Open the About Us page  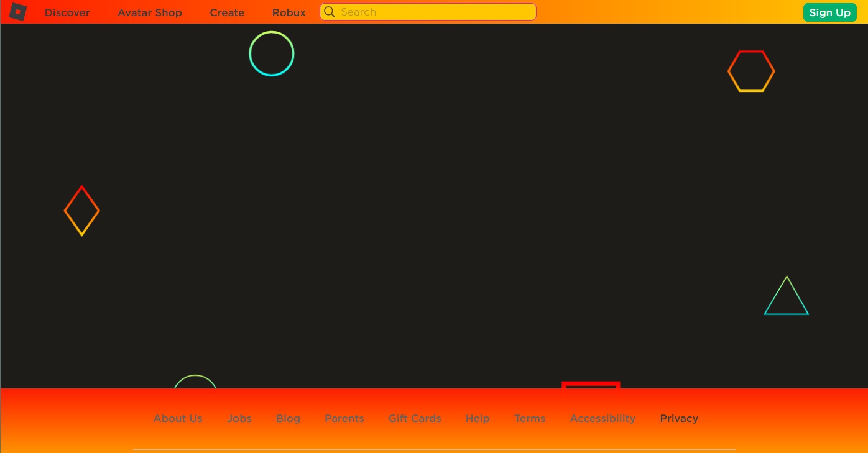tap(178, 418)
